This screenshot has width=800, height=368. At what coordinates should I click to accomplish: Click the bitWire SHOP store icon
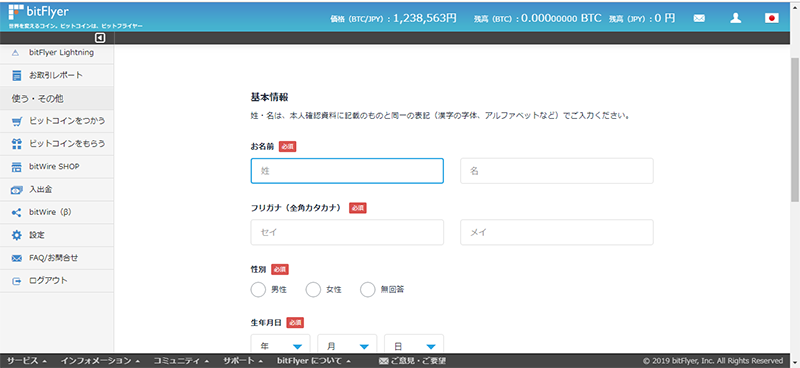(x=17, y=167)
